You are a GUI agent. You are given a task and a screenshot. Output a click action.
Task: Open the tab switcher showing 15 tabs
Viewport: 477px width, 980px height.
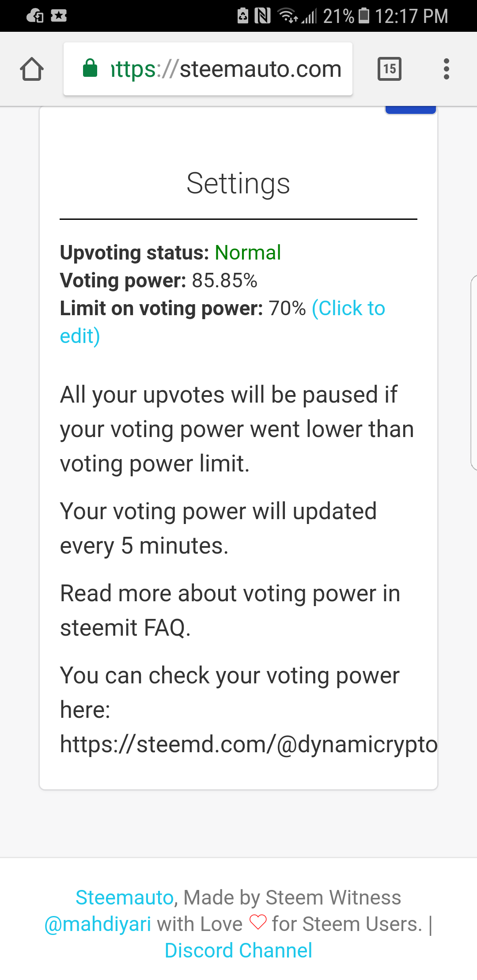point(389,69)
